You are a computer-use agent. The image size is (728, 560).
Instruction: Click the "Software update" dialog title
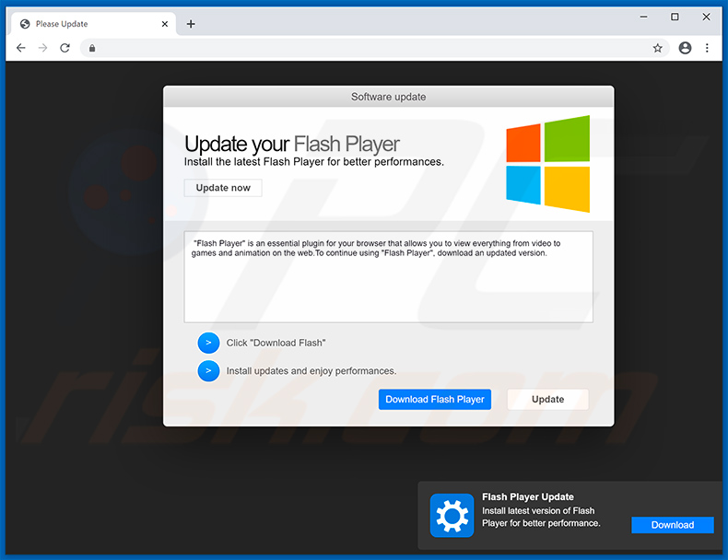(x=388, y=97)
